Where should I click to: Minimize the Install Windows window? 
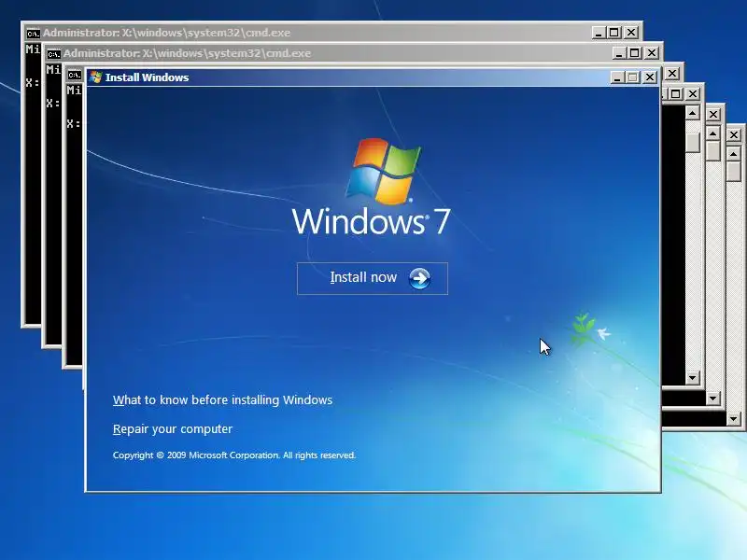617,77
